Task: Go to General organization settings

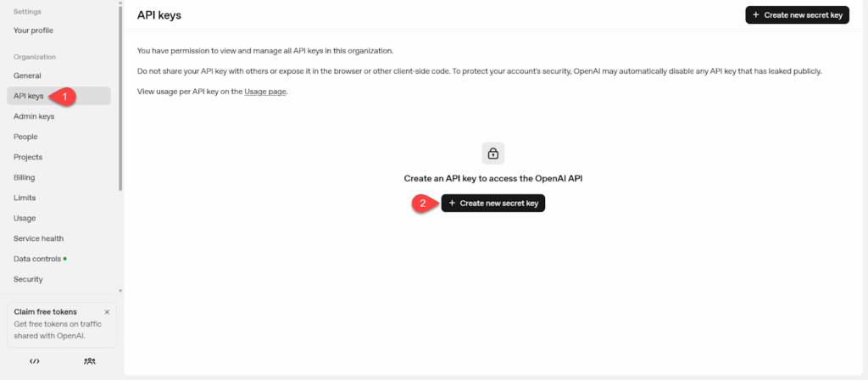Action: (x=27, y=75)
